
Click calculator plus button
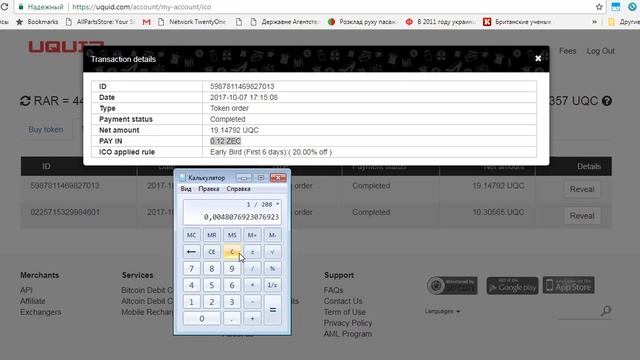[252, 318]
